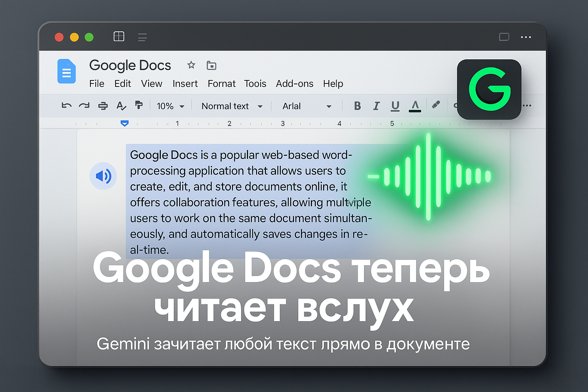The height and width of the screenshot is (392, 588).
Task: Click the title bar lines icon
Action: 142,37
